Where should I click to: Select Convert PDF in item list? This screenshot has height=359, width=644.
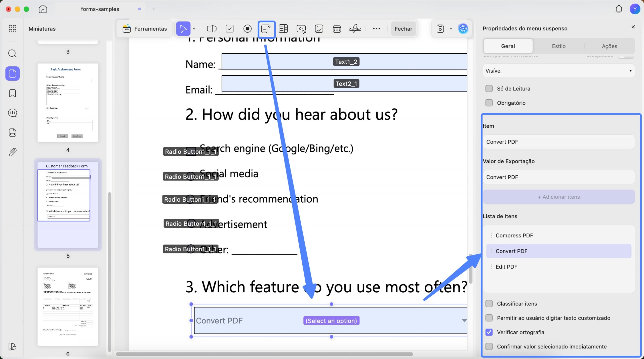(x=558, y=251)
